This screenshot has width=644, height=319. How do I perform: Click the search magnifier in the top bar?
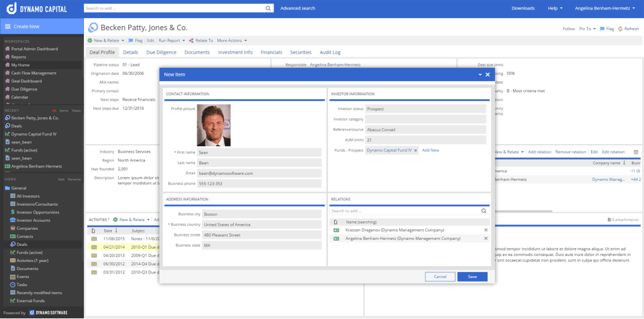coord(268,8)
